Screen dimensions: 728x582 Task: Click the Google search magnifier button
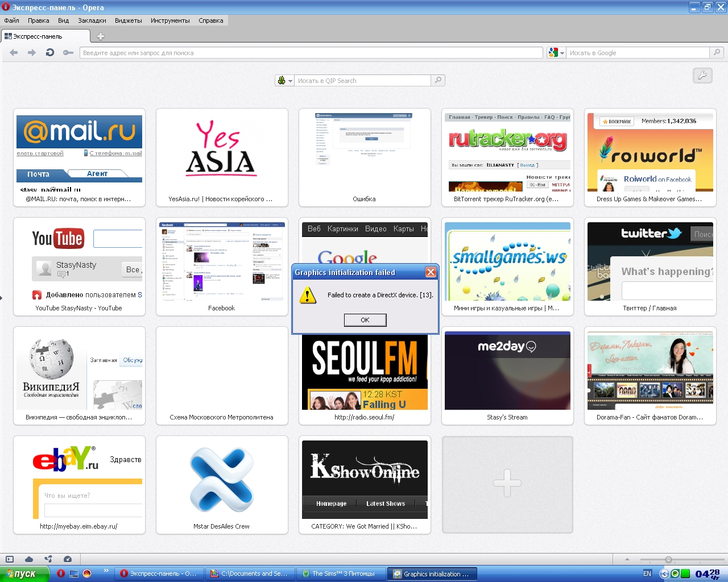point(717,52)
